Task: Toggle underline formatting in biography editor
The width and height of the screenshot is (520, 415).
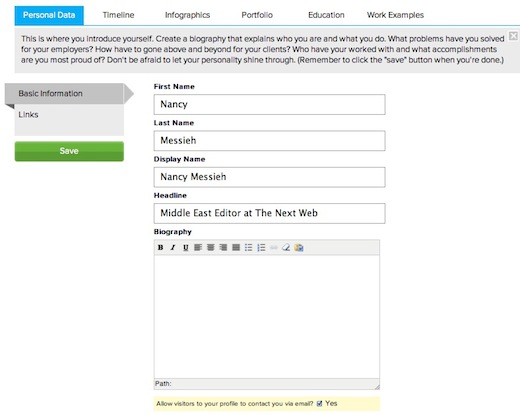Action: (x=185, y=247)
